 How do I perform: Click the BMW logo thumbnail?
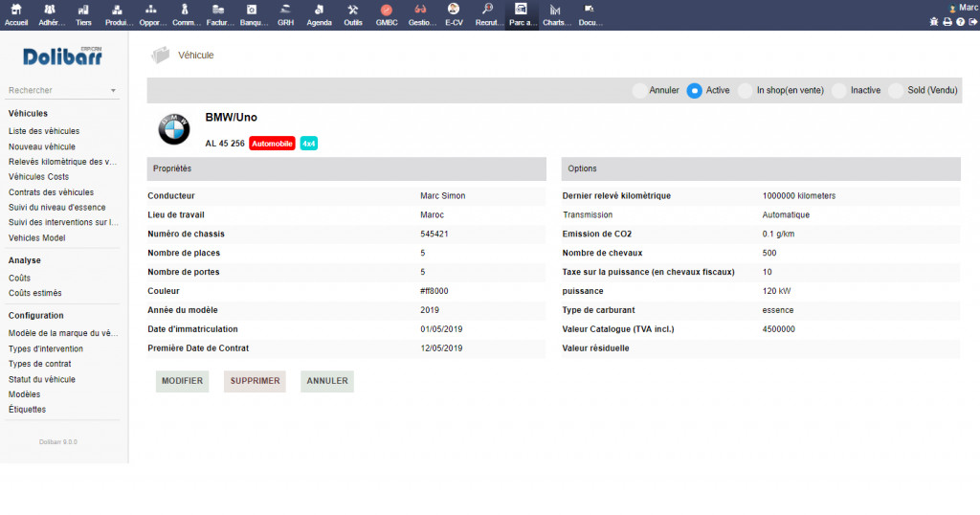coord(174,130)
